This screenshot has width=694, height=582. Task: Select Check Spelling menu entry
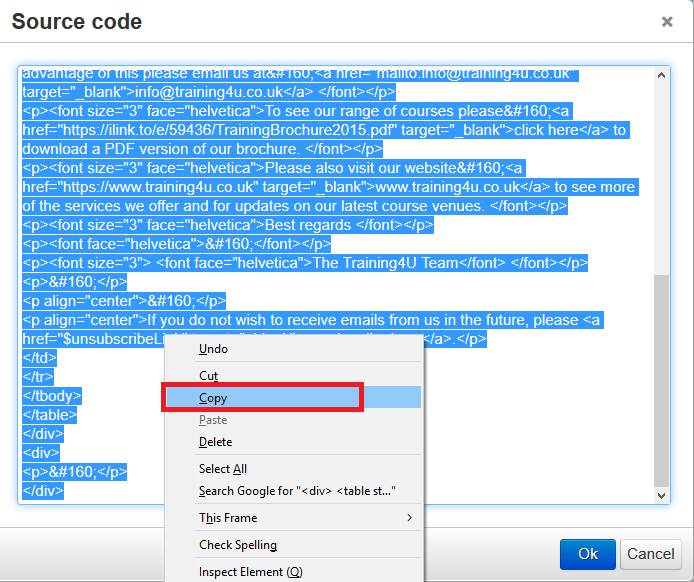tap(293, 545)
